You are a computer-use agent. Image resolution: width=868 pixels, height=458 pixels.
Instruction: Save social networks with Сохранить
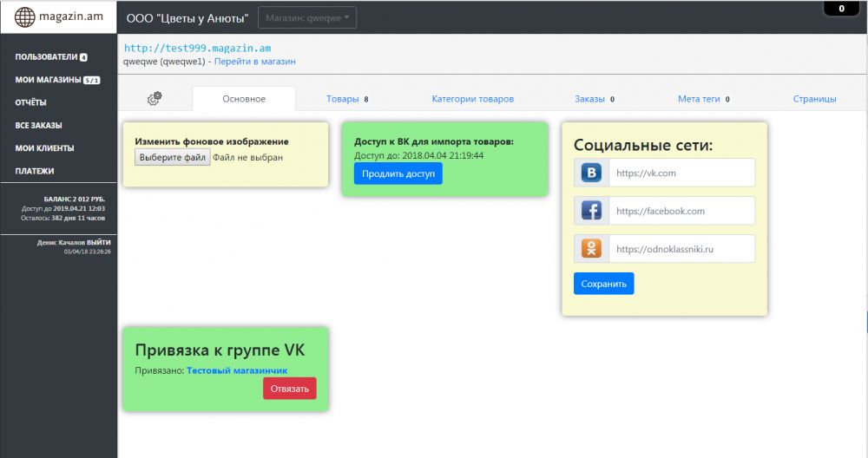603,284
